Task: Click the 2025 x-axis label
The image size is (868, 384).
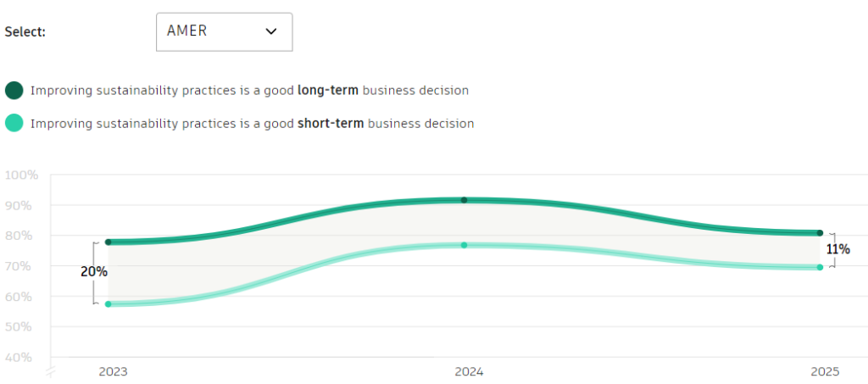Action: [824, 371]
